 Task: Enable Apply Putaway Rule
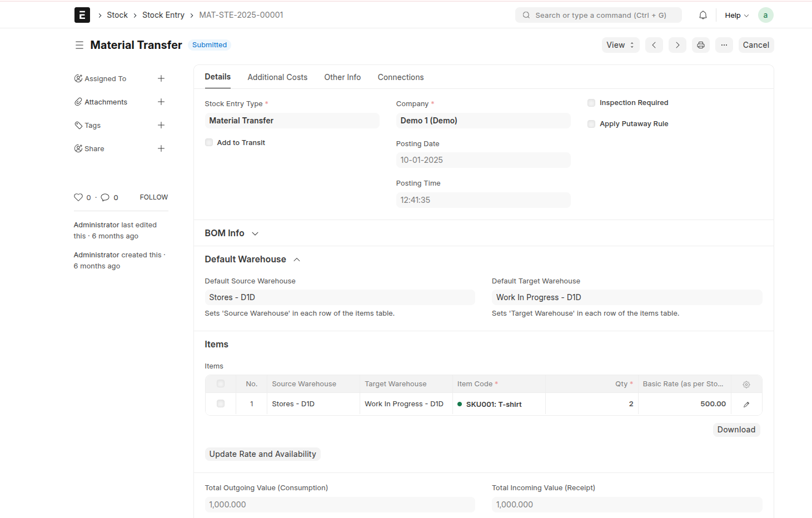[x=591, y=123]
